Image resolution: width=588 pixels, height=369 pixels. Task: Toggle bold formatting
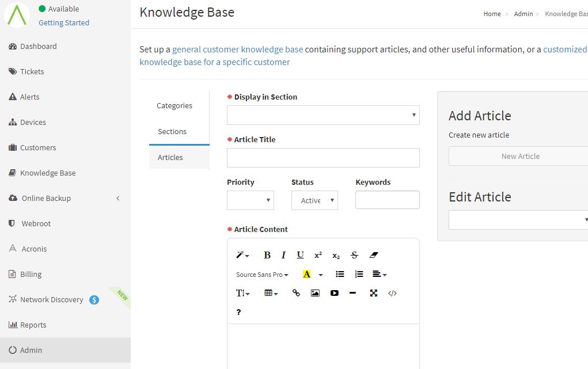pyautogui.click(x=267, y=254)
